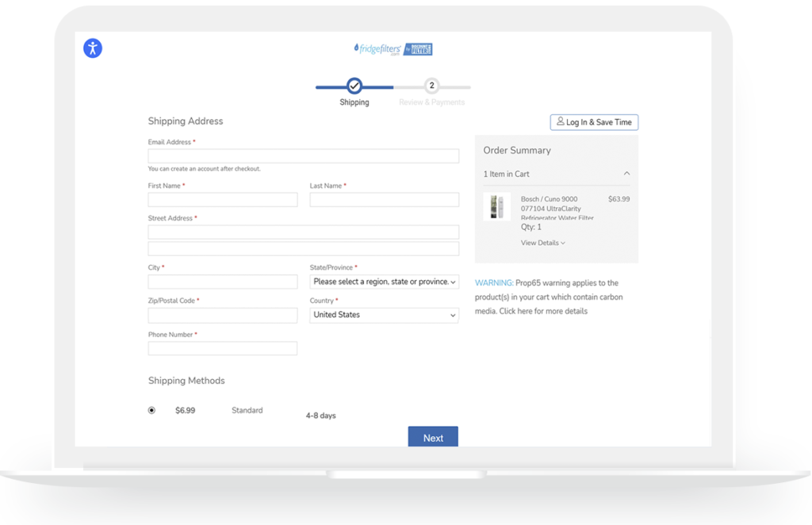This screenshot has width=812, height=525.
Task: Click the first Street Address line field
Action: point(303,232)
